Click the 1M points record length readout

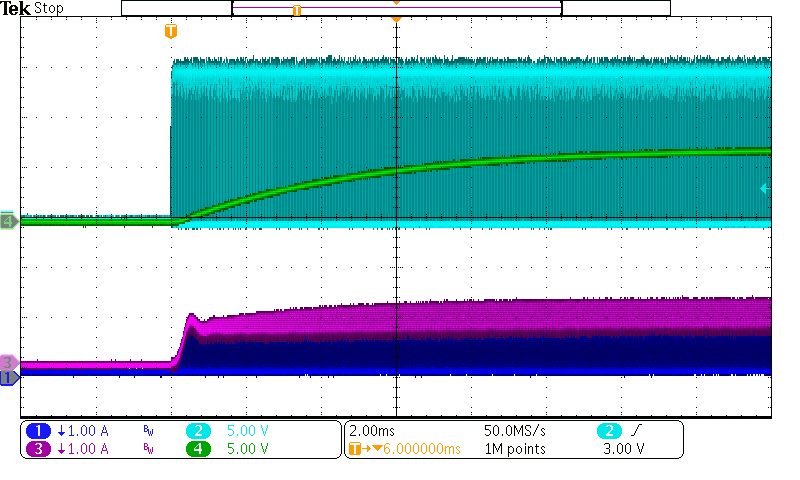click(514, 449)
